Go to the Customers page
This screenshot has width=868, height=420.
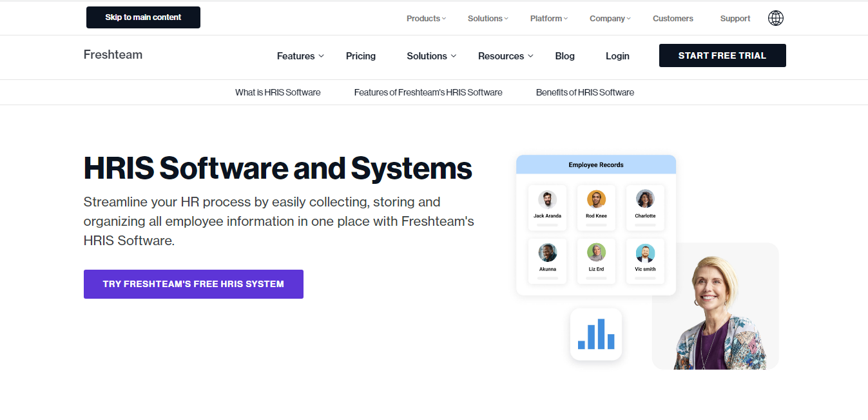673,19
